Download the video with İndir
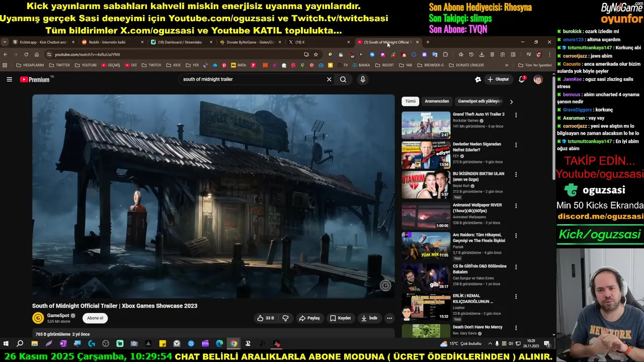 pyautogui.click(x=369, y=318)
